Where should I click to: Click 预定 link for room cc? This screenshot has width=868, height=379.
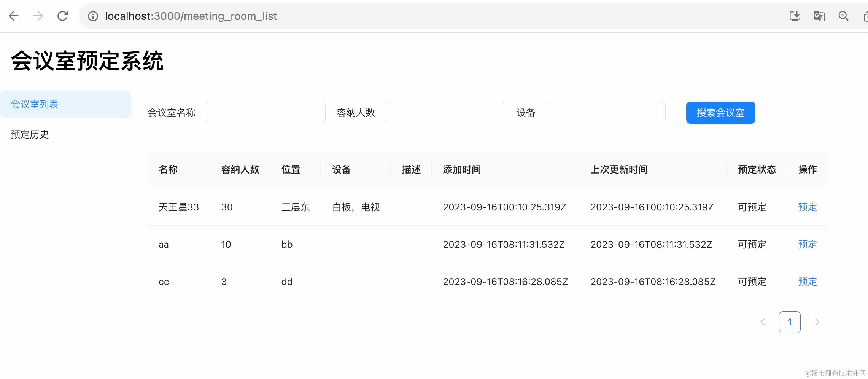pyautogui.click(x=807, y=282)
